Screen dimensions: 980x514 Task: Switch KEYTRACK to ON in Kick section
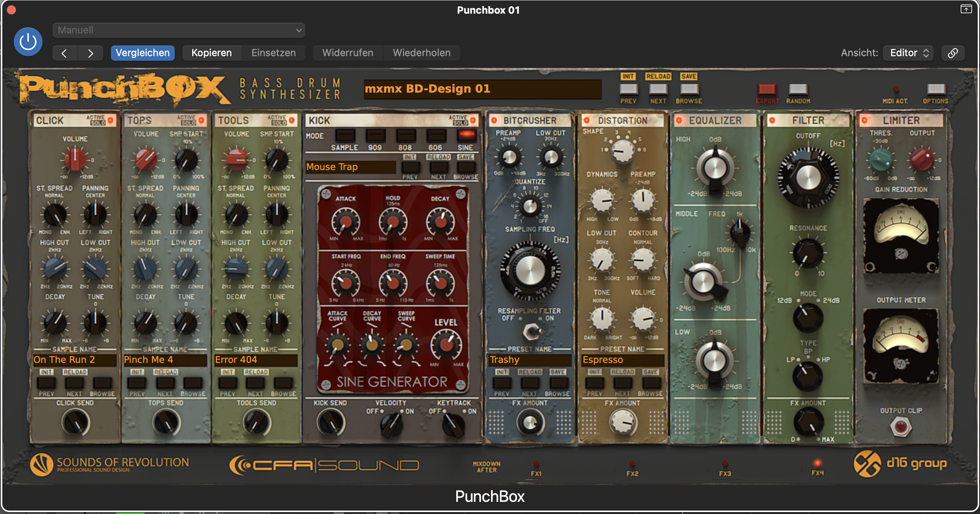coord(463,411)
